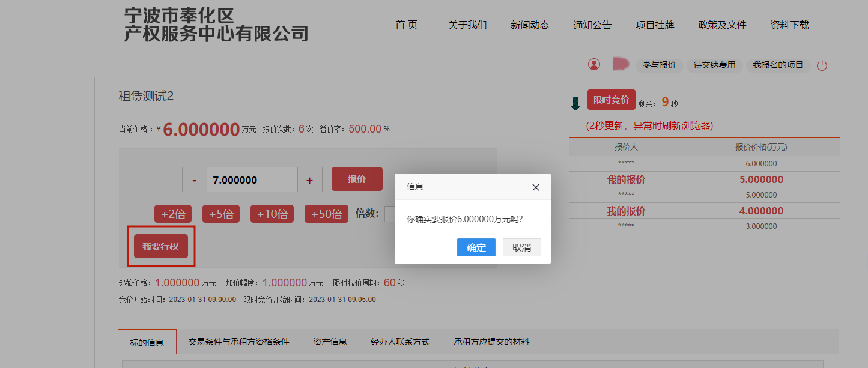This screenshot has width=868, height=368.
Task: Confirm the bid with 确定 button
Action: 476,247
